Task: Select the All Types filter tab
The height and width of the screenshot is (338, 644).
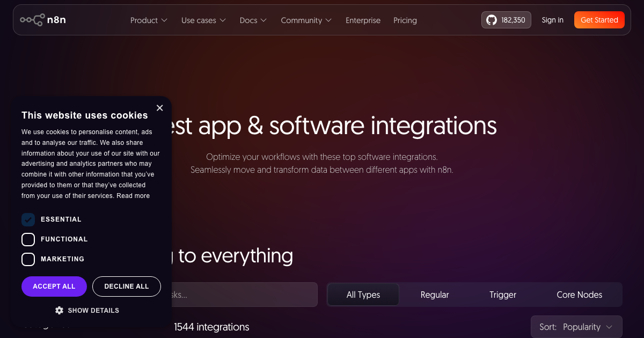Action: 363,295
